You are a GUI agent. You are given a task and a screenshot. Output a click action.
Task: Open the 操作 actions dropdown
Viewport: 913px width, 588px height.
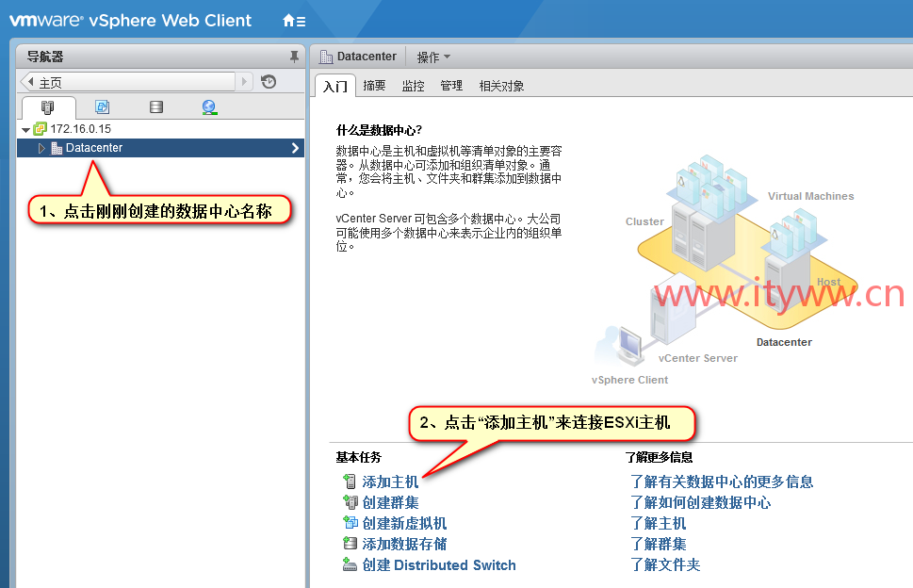(433, 57)
